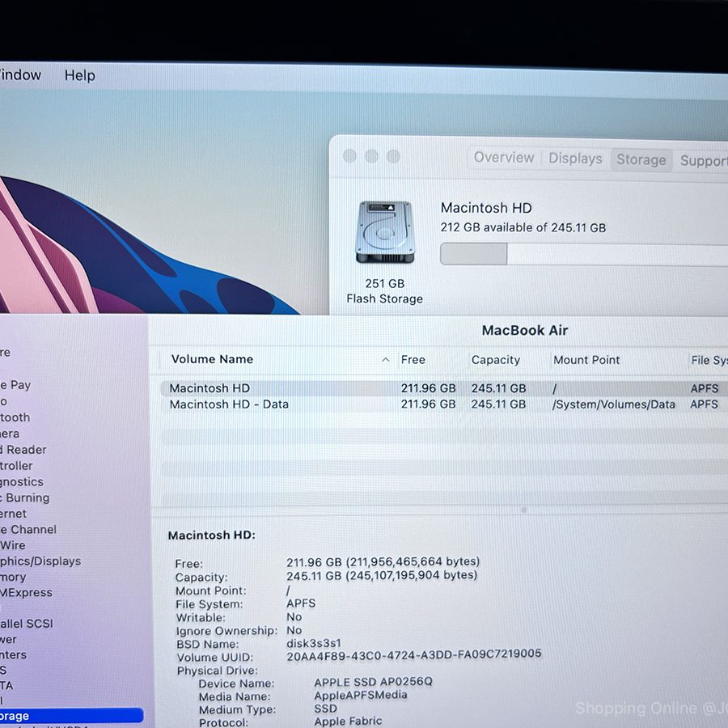Image resolution: width=728 pixels, height=728 pixels.
Task: Click the Protocol value Apple Fabric
Action: coord(348,721)
